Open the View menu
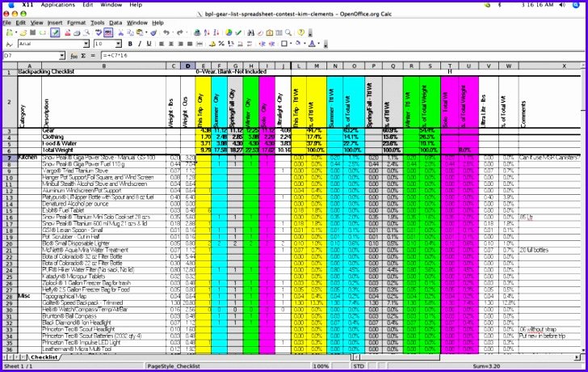The image size is (588, 372). 37,23
